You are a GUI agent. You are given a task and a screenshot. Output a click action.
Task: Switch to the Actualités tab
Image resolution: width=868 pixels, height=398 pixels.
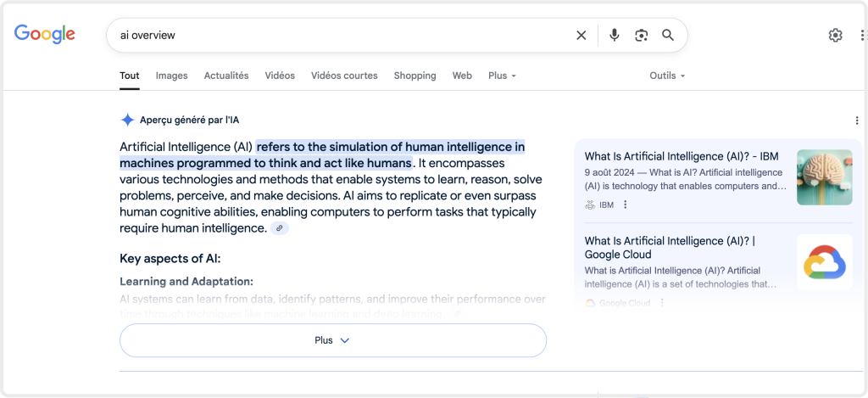coord(226,76)
